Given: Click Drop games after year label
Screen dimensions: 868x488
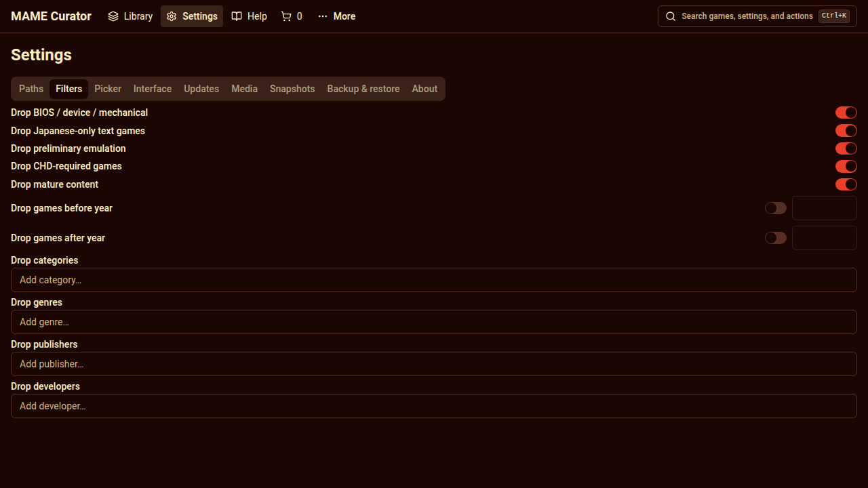Looking at the screenshot, I should tap(58, 238).
